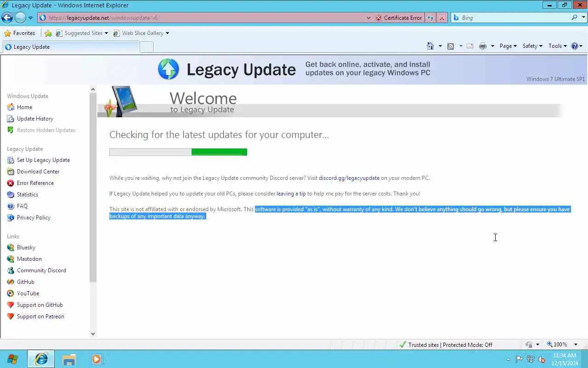Open a new empty tab
The width and height of the screenshot is (588, 368).
point(146,47)
